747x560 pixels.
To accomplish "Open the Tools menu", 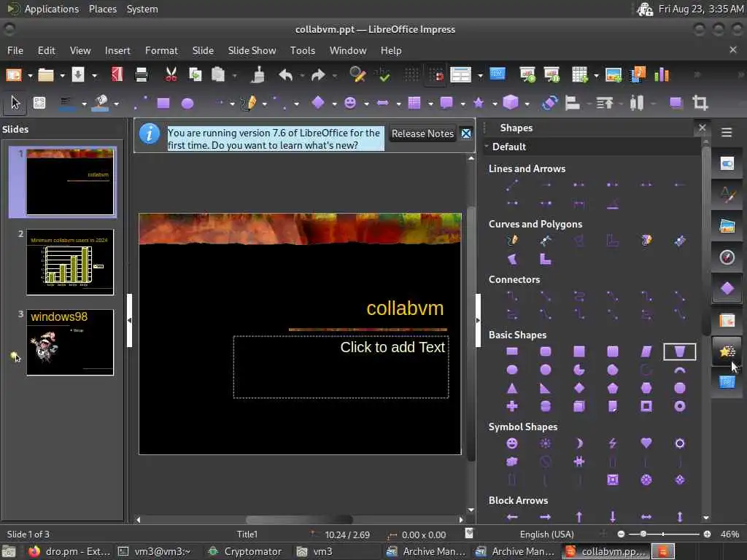I will coord(303,50).
